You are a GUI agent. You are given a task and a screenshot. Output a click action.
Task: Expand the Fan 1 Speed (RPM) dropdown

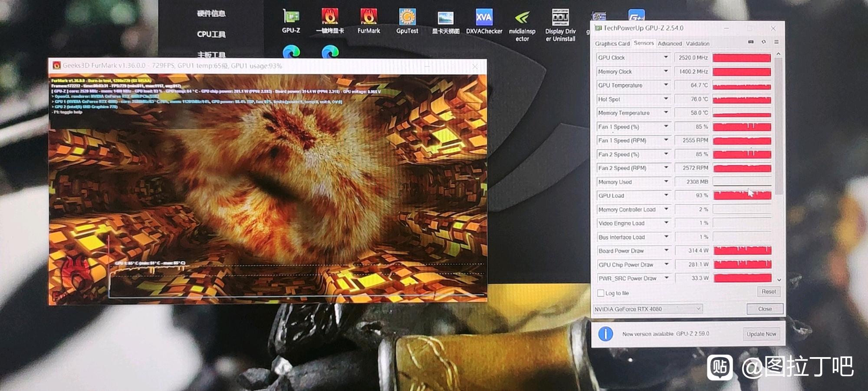point(666,140)
